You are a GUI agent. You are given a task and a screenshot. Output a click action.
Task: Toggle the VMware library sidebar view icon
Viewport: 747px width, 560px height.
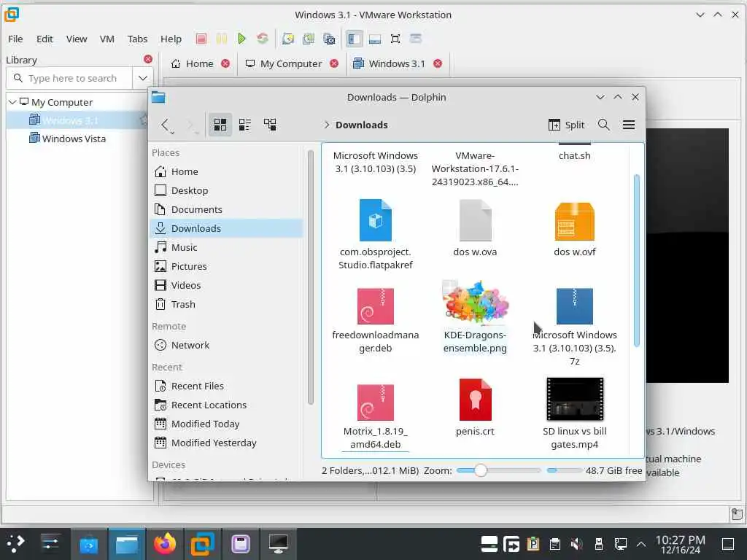(x=354, y=39)
